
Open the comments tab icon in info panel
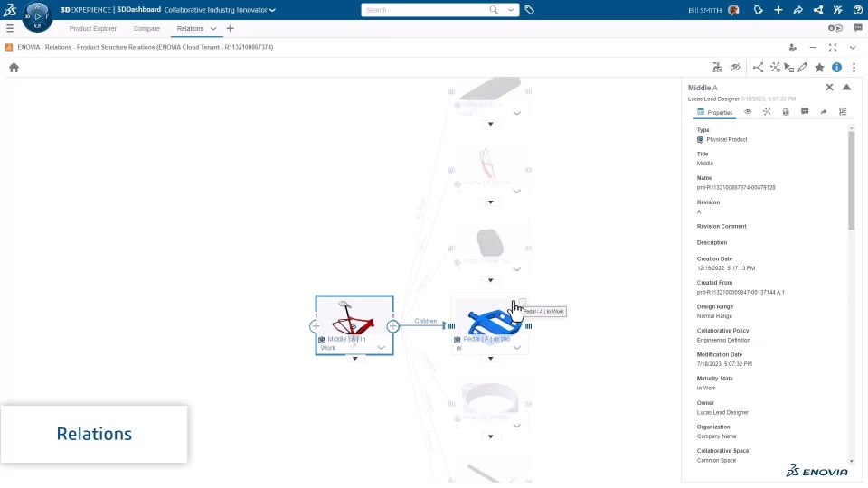point(805,112)
